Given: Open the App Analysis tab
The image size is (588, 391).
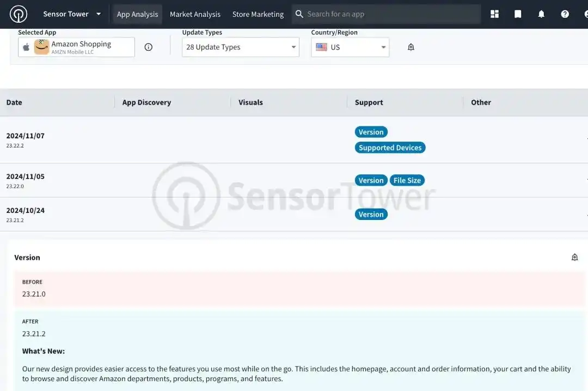Looking at the screenshot, I should tap(137, 14).
